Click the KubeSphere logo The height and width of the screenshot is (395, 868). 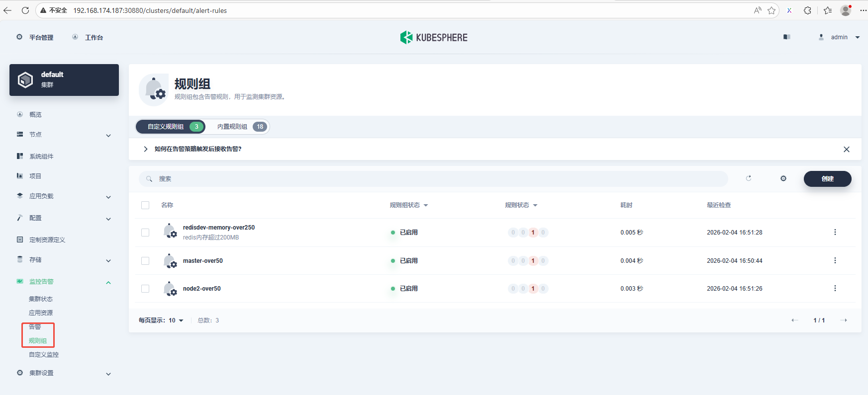[x=434, y=37]
